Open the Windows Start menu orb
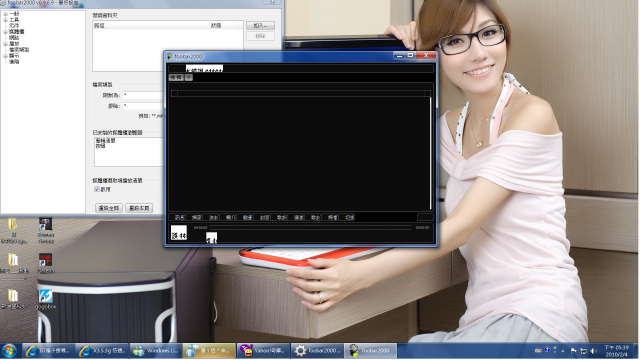Viewport: 640px width, 360px height. (9, 351)
